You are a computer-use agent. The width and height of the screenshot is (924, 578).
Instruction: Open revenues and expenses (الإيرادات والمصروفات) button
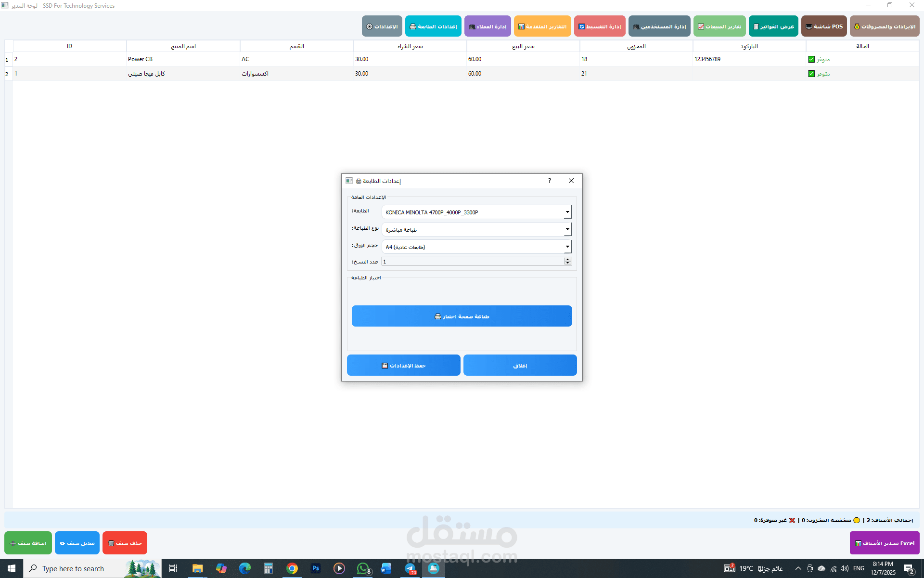click(884, 26)
